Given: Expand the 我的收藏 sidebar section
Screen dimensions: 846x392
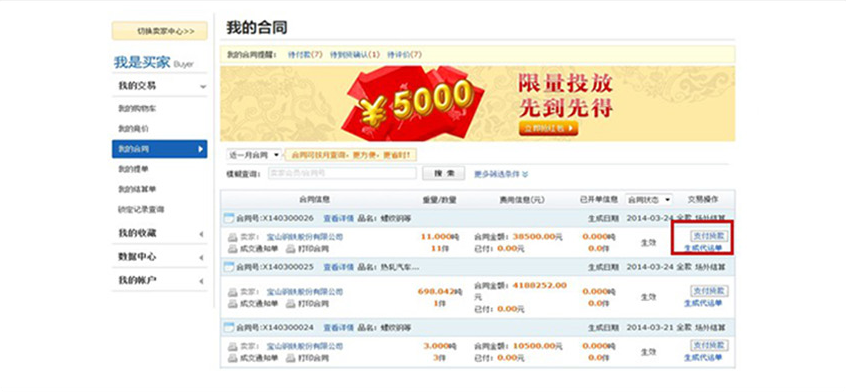Looking at the screenshot, I should tap(160, 233).
